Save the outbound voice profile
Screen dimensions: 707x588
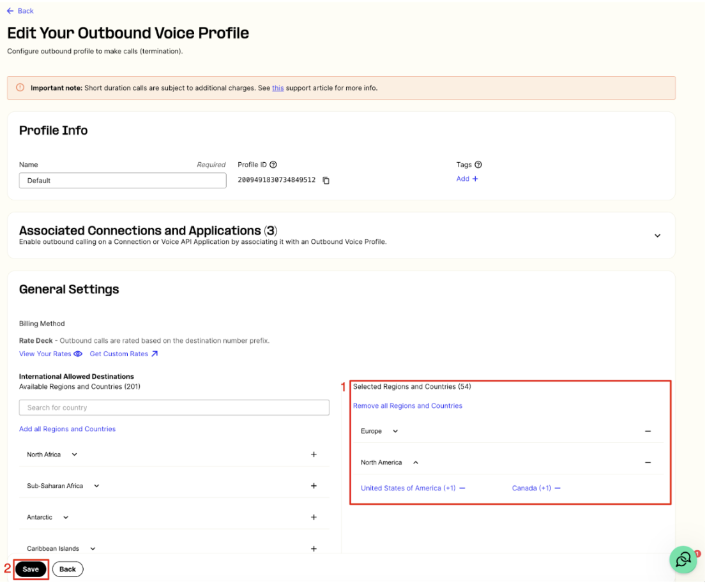pos(31,569)
